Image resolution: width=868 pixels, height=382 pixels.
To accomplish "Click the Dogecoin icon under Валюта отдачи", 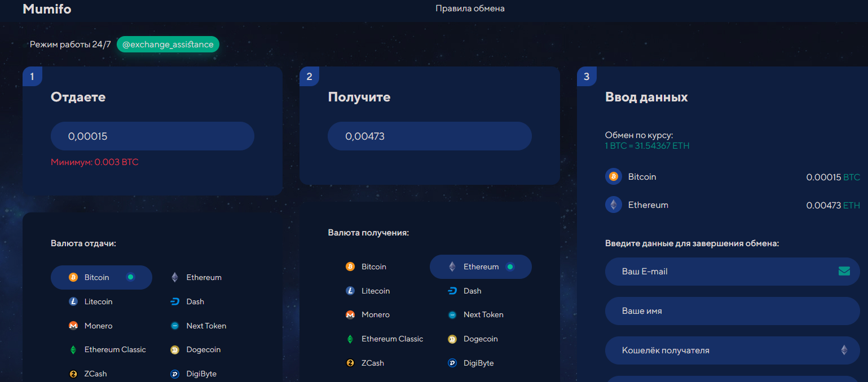I will 175,350.
